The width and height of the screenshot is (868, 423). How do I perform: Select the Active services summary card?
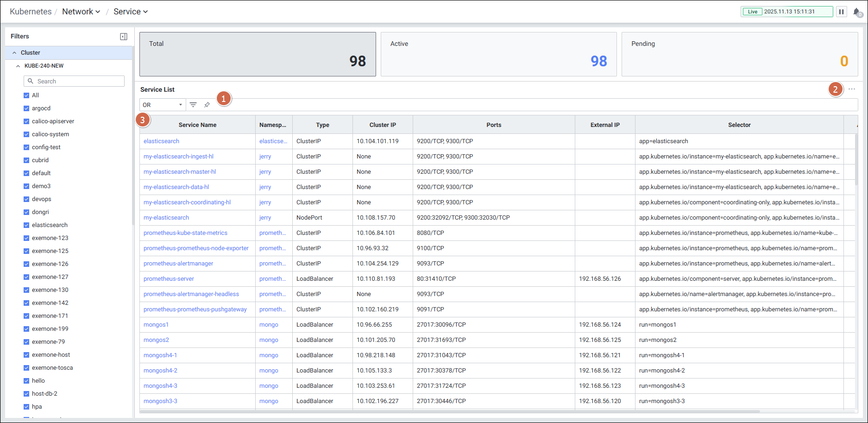498,54
